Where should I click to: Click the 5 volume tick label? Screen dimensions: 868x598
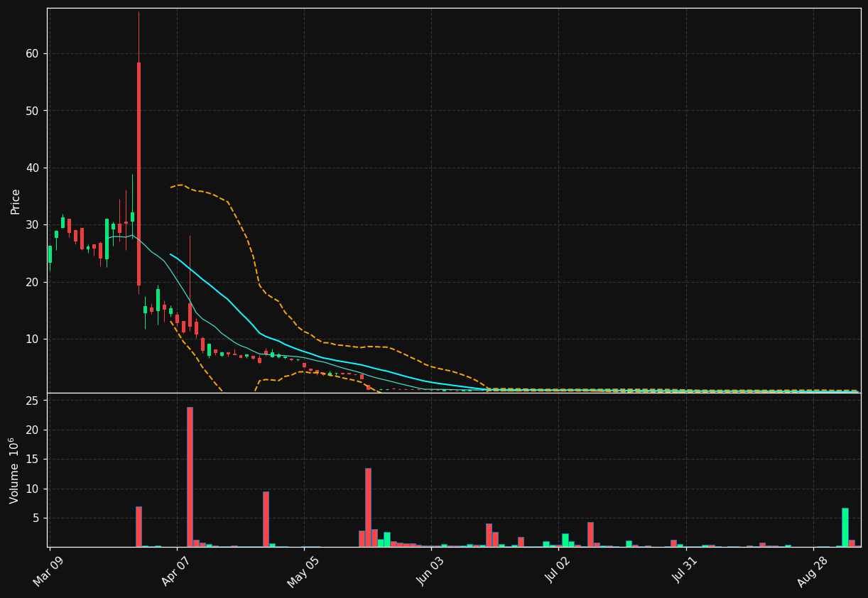[36, 518]
